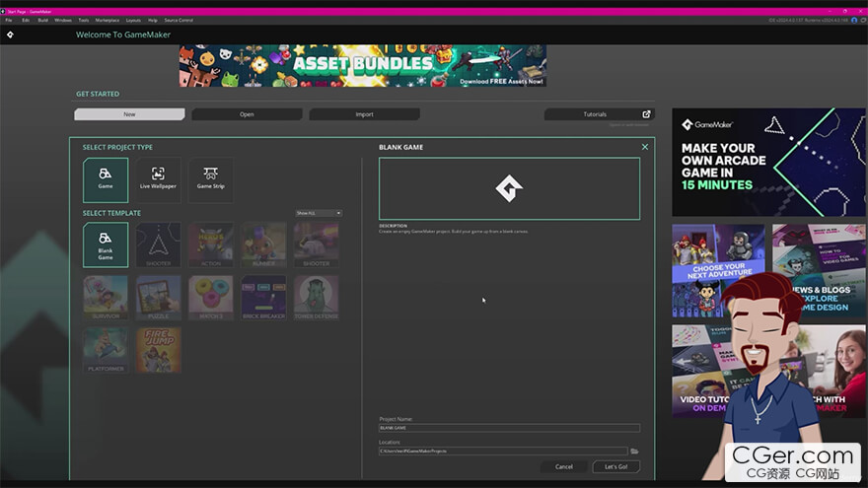This screenshot has width=868, height=488.
Task: Open the Show All template filter dropdown
Action: (319, 213)
